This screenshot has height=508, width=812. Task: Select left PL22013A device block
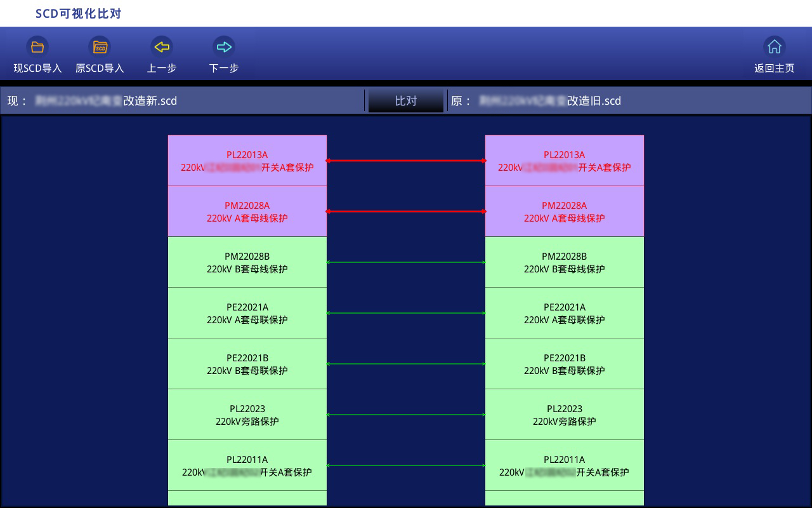[247, 161]
